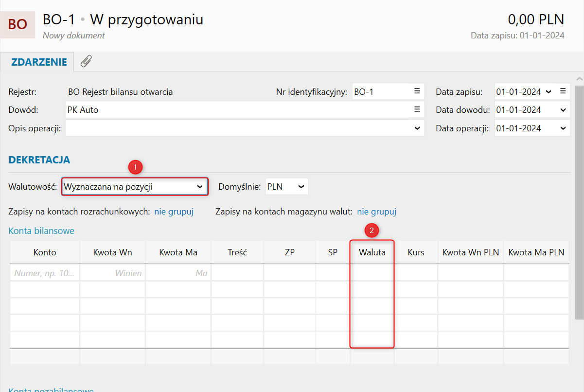Click the BO document type icon
This screenshot has width=584, height=392.
click(x=18, y=24)
